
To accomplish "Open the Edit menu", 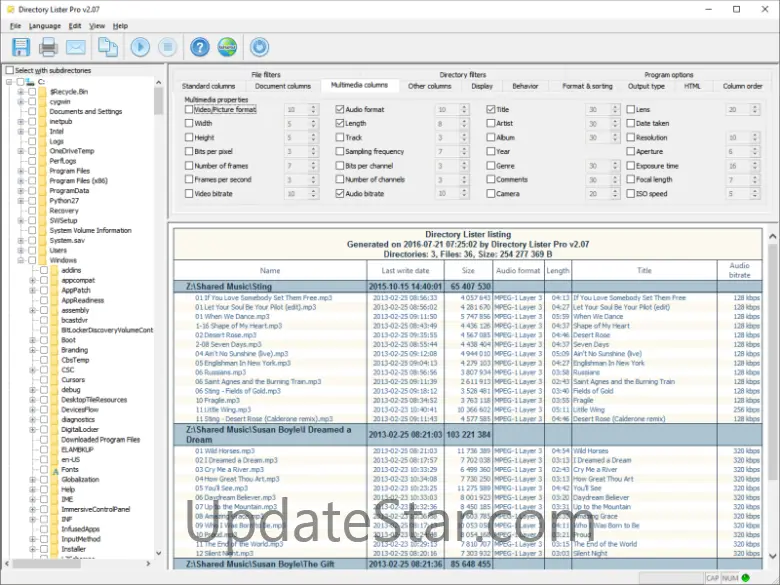I will (x=75, y=26).
